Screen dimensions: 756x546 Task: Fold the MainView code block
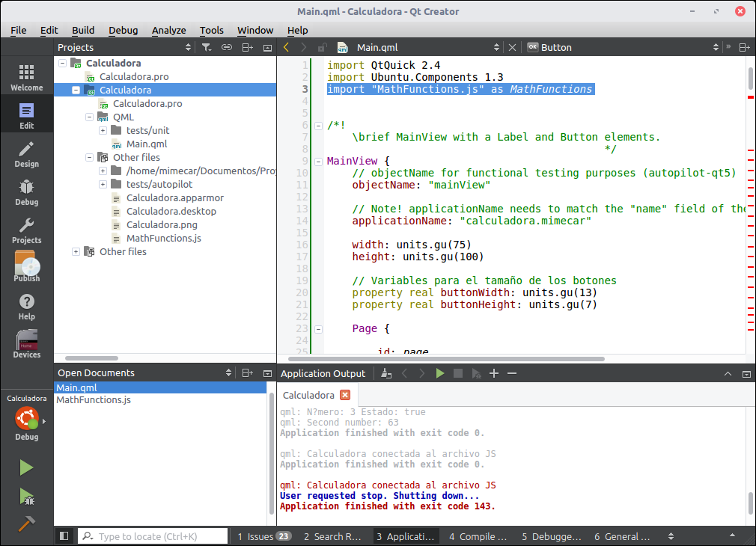click(318, 162)
